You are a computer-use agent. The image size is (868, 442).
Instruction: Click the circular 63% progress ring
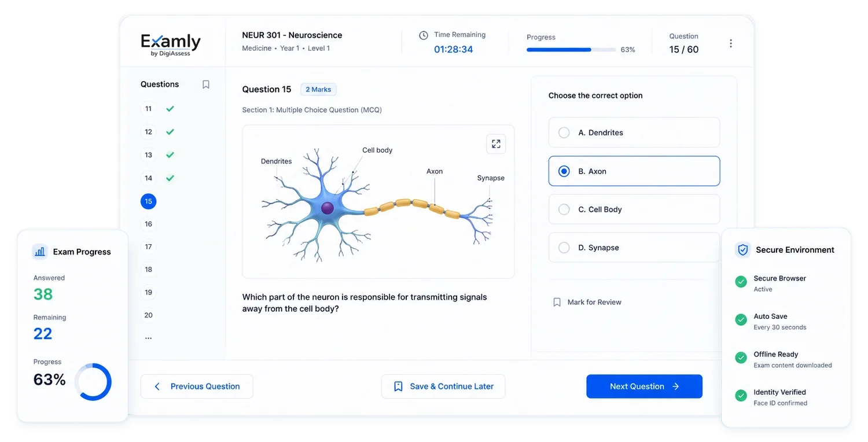click(93, 382)
